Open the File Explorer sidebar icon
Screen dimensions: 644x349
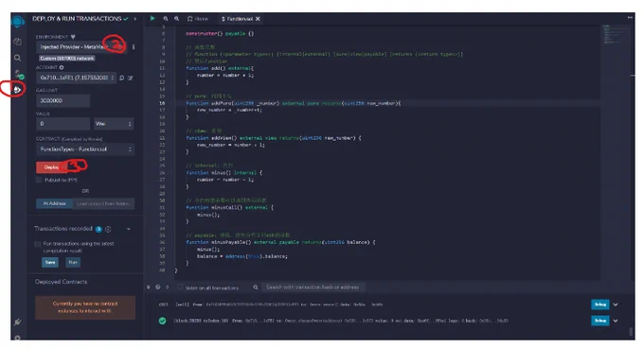point(17,42)
